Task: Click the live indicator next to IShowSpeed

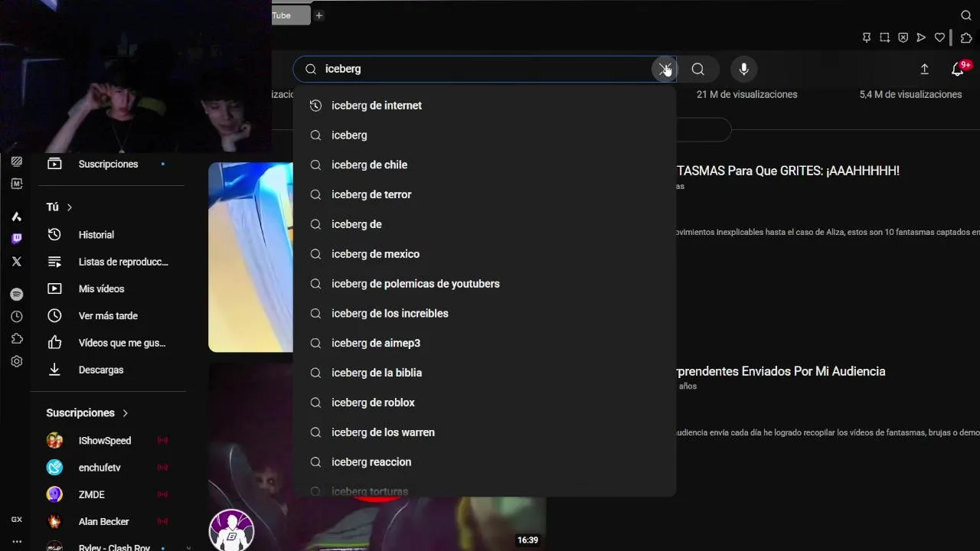Action: [x=162, y=441]
